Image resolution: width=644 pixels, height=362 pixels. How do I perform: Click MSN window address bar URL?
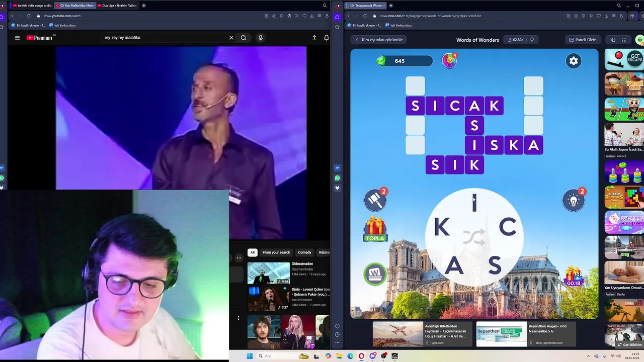(x=431, y=16)
